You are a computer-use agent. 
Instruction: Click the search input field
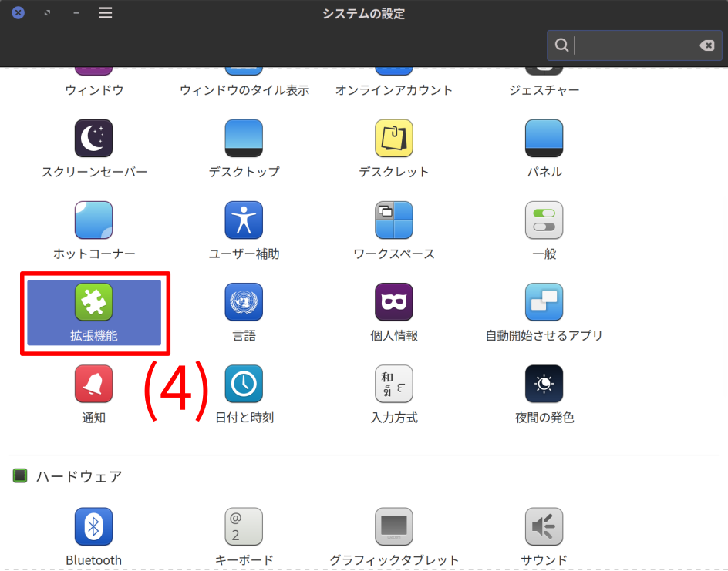click(632, 45)
